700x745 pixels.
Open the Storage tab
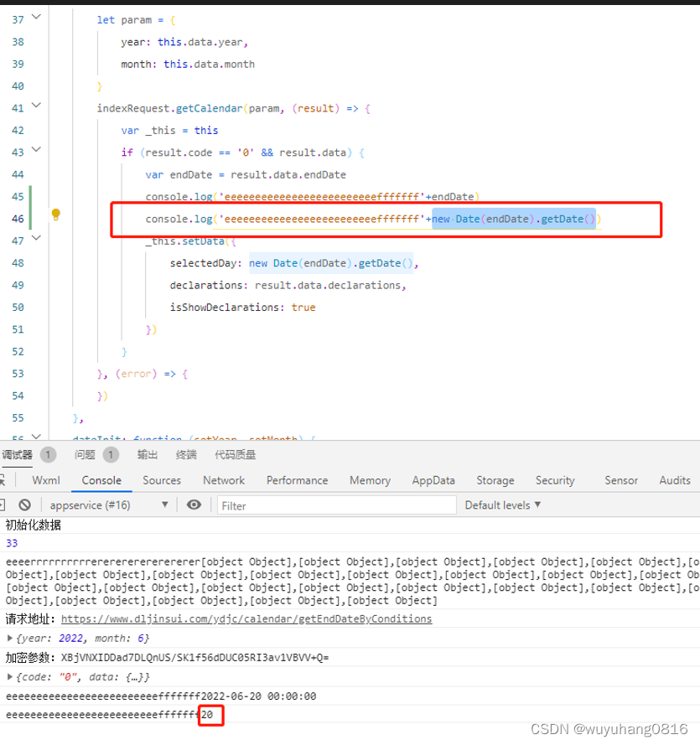coord(495,480)
